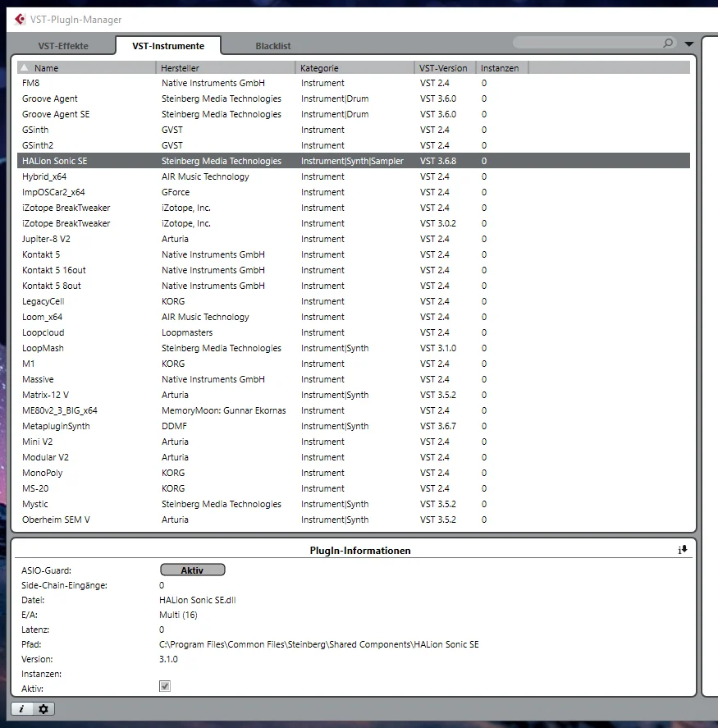Sort by VST-Version column header
718x728 pixels.
445,68
